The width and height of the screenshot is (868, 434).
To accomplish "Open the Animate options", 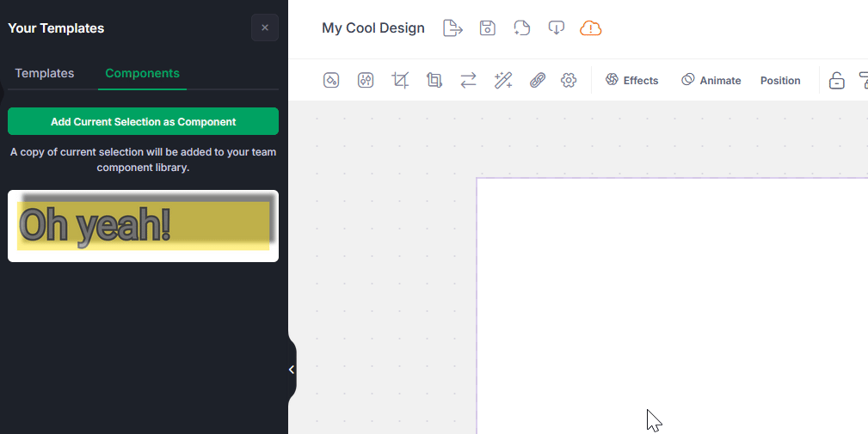I will [711, 80].
